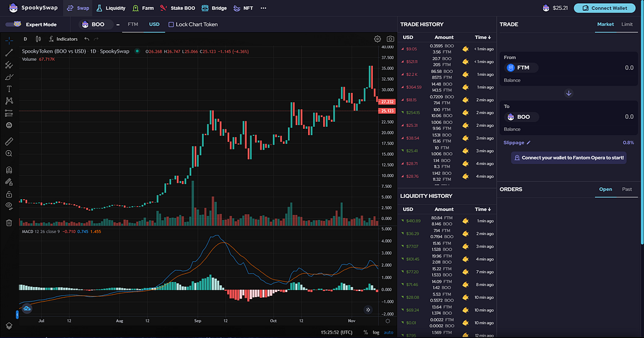Edit slippage with the pencil icon
Viewport: 644px width, 338px height.
528,143
